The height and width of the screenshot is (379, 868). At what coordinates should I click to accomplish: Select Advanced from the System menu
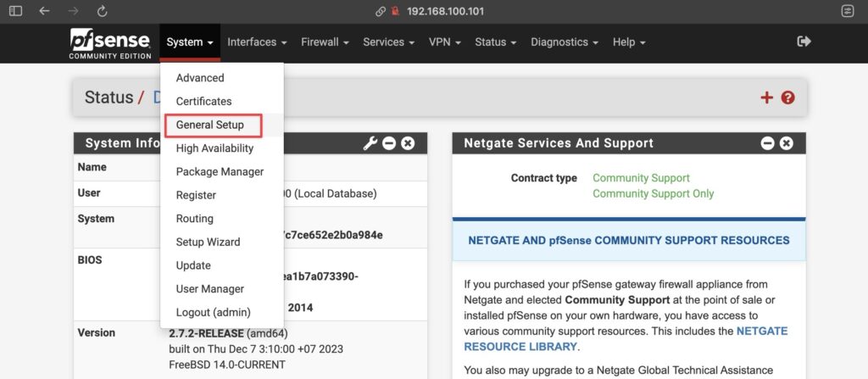point(222,78)
